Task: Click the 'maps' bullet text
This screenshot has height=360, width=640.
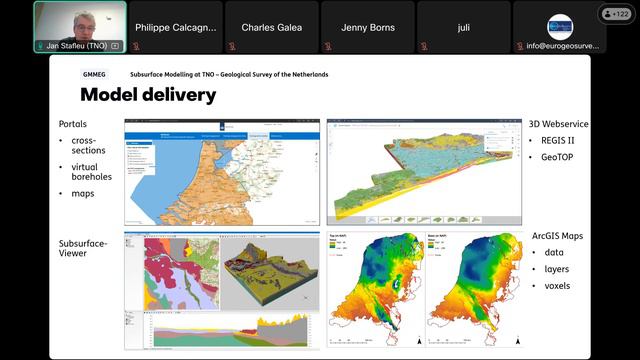Action: pos(83,193)
